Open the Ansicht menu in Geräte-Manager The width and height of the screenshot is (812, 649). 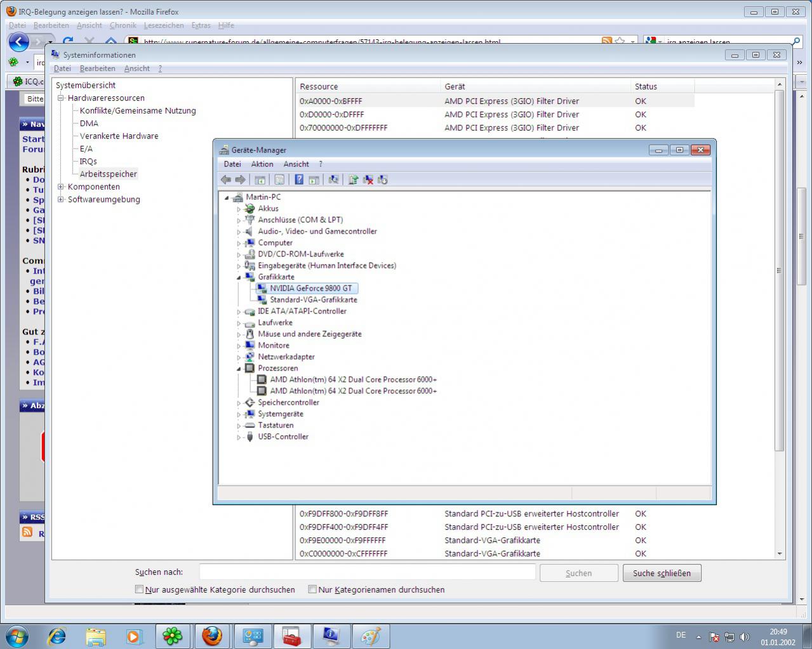[296, 164]
